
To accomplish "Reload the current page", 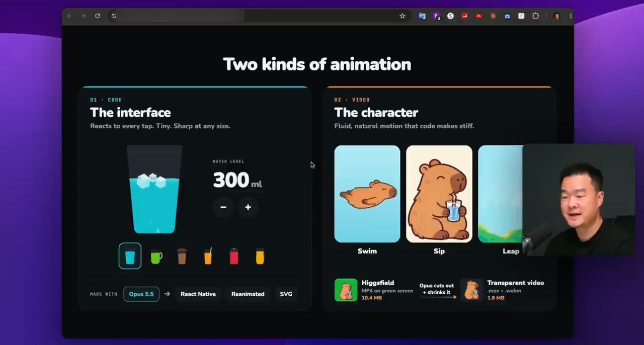I will pos(98,16).
